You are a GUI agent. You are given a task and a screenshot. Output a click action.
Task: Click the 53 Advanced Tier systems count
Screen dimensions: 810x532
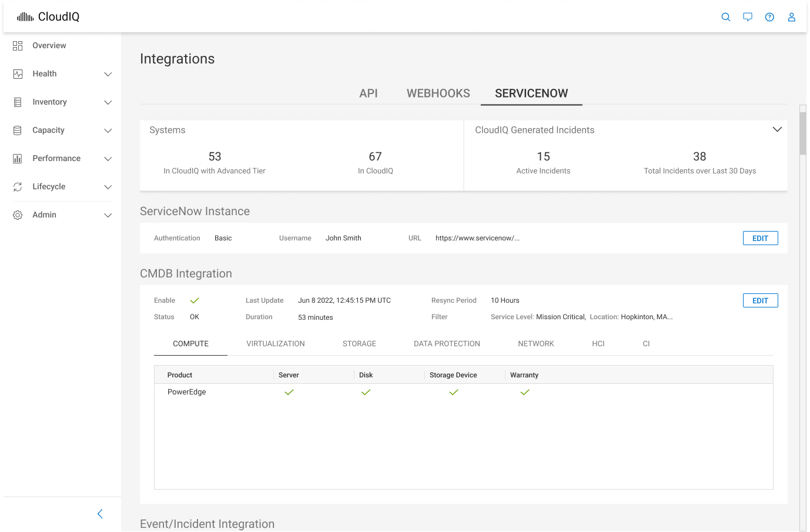click(x=215, y=156)
